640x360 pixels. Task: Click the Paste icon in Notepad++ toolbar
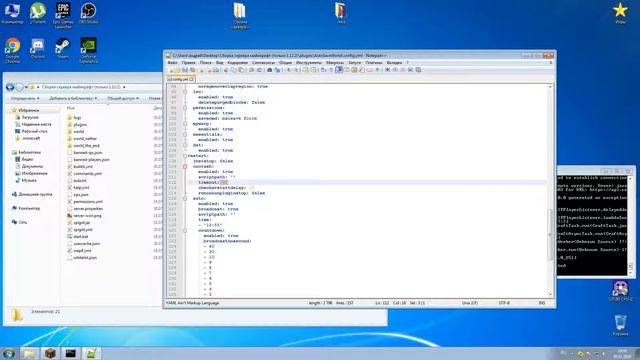coord(241,70)
